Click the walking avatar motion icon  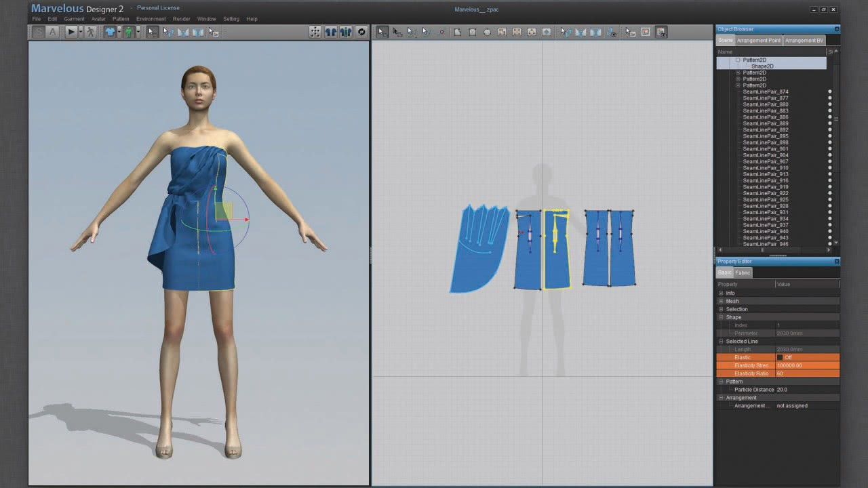[x=90, y=32]
